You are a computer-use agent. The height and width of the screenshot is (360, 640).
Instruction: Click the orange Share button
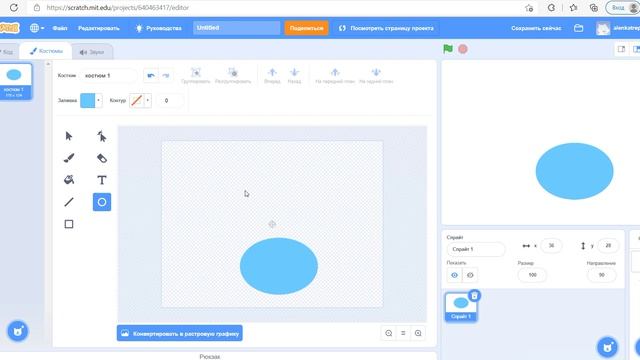coord(307,28)
